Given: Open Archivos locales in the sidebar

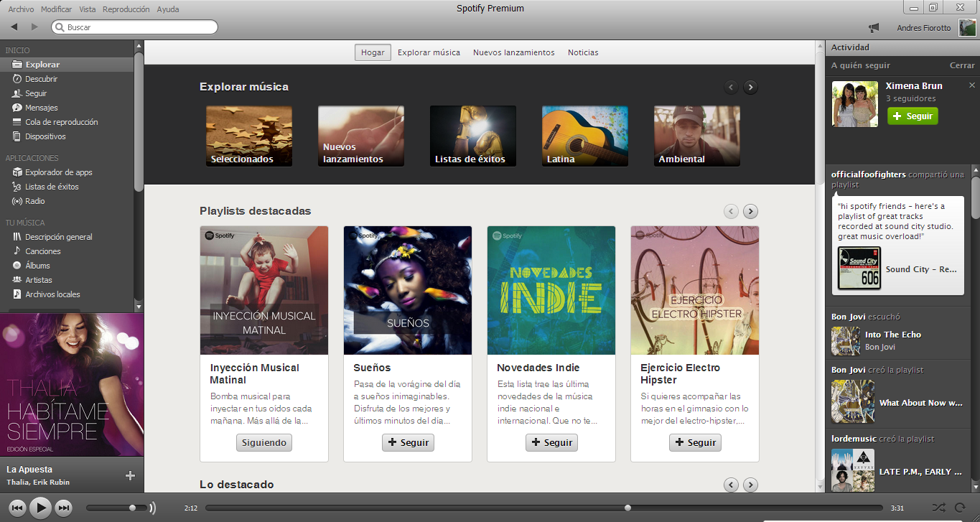Looking at the screenshot, I should tap(67, 294).
